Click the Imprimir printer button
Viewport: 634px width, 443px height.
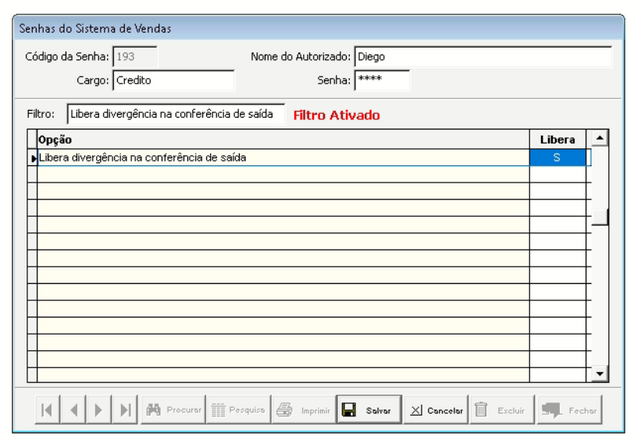tap(304, 410)
